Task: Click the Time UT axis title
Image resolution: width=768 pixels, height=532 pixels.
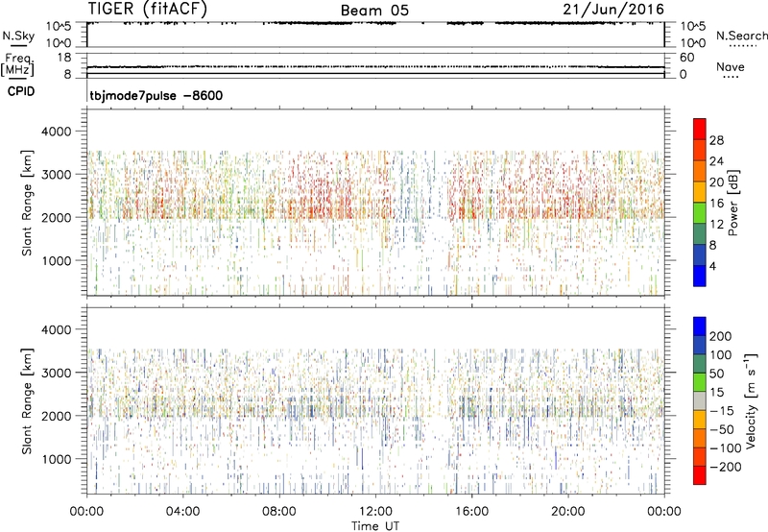Action: point(375,526)
